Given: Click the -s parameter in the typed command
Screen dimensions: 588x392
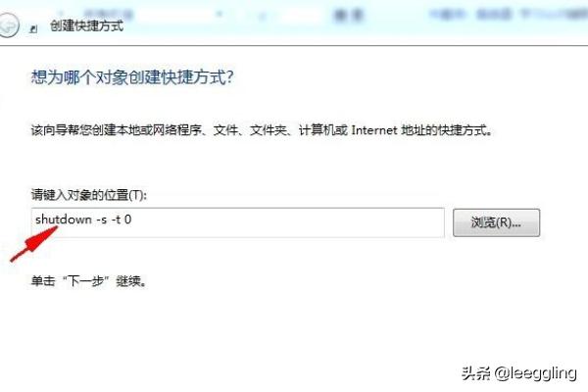Looking at the screenshot, I should 102,220.
